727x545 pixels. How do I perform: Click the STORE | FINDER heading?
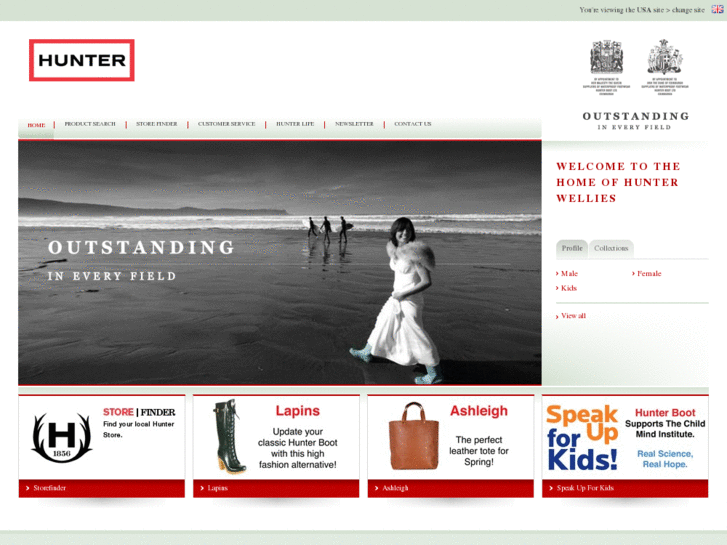(139, 412)
